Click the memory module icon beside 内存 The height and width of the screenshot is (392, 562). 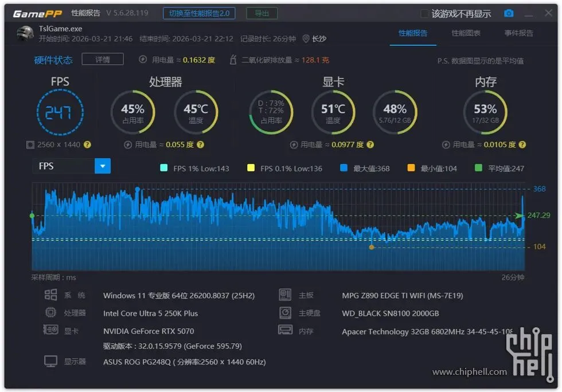click(286, 330)
